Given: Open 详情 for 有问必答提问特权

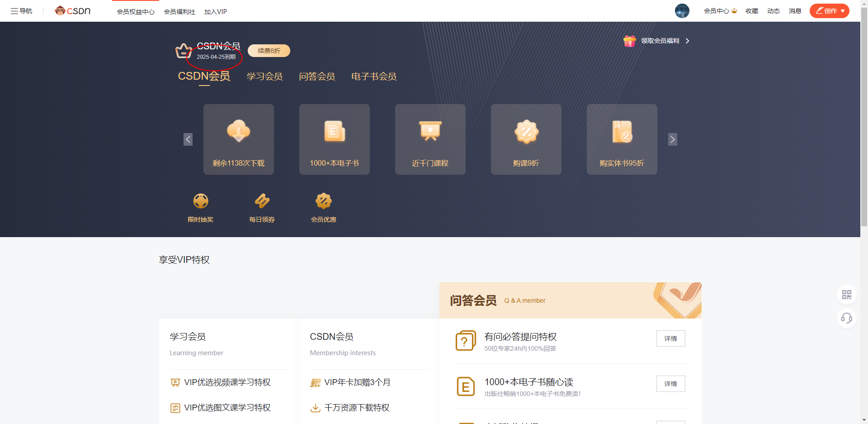Looking at the screenshot, I should coord(670,338).
